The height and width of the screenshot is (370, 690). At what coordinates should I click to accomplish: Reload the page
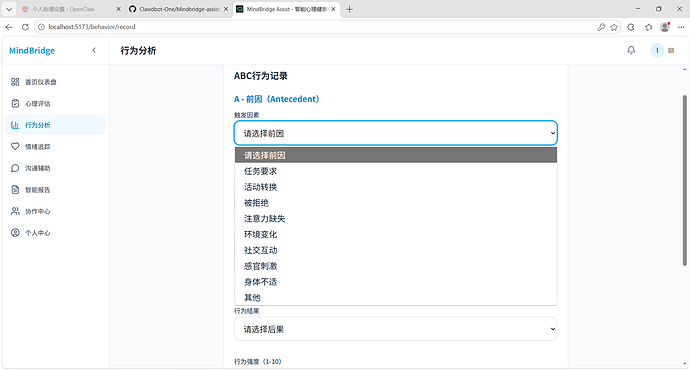pyautogui.click(x=25, y=27)
